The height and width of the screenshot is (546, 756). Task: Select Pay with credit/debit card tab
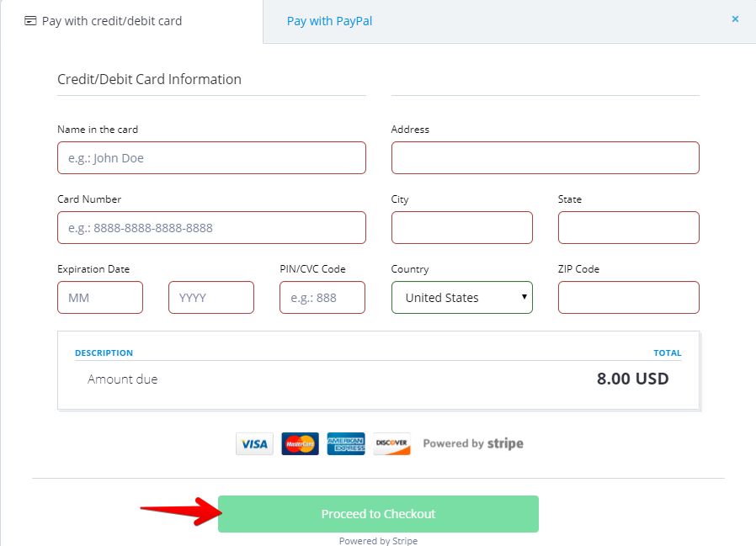click(111, 21)
